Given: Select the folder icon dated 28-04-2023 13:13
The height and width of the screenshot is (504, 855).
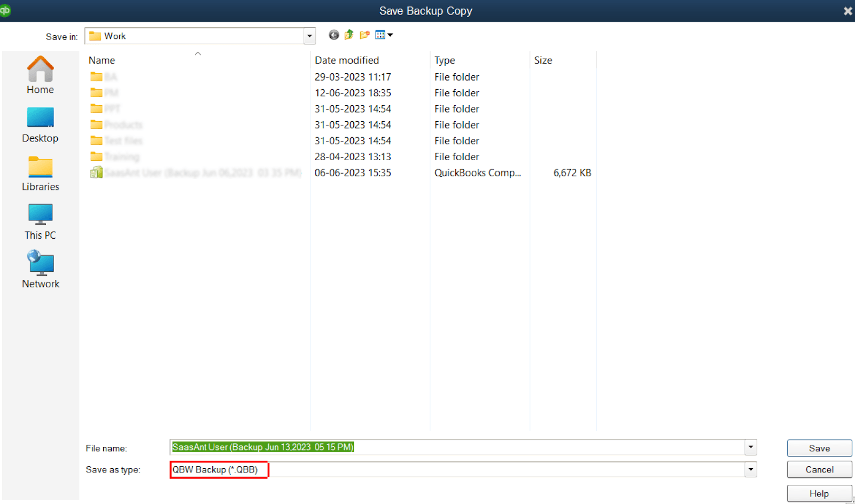Looking at the screenshot, I should [x=96, y=157].
